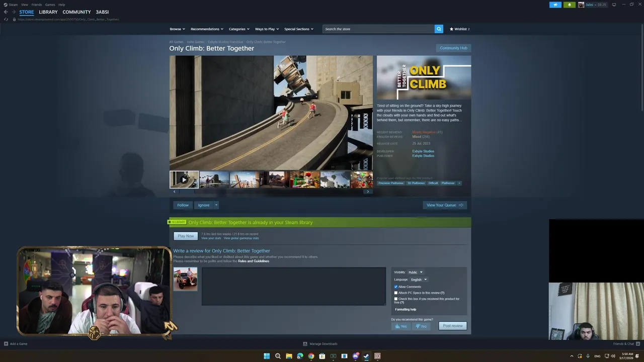Image resolution: width=644 pixels, height=362 pixels.
Task: Open Discord from the taskbar
Action: (x=356, y=356)
